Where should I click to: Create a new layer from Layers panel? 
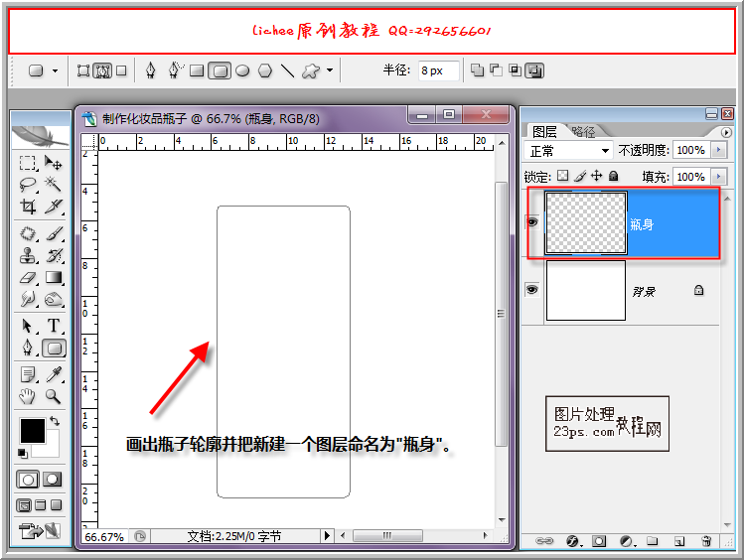coord(679,541)
